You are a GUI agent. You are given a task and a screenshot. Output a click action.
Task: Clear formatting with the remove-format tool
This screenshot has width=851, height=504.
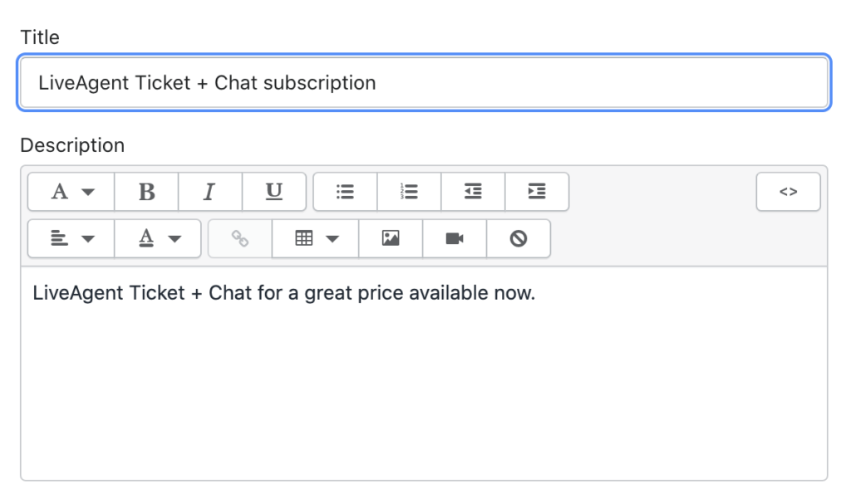click(x=518, y=238)
